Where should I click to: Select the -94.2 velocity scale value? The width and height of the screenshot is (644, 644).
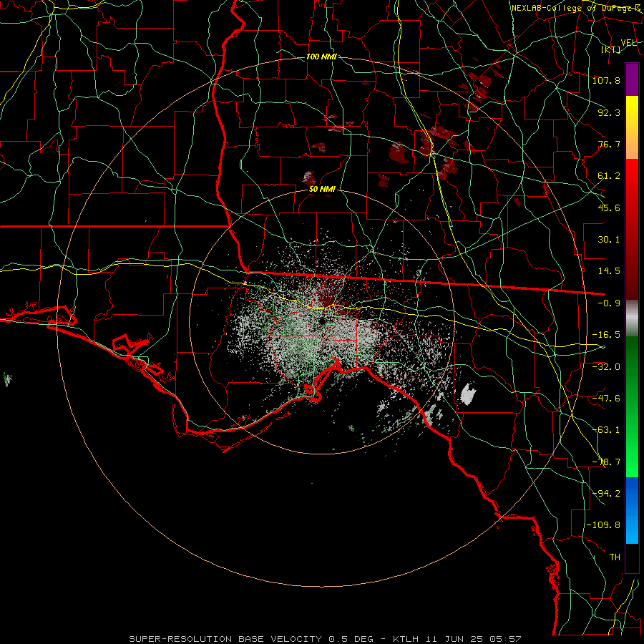coord(606,493)
